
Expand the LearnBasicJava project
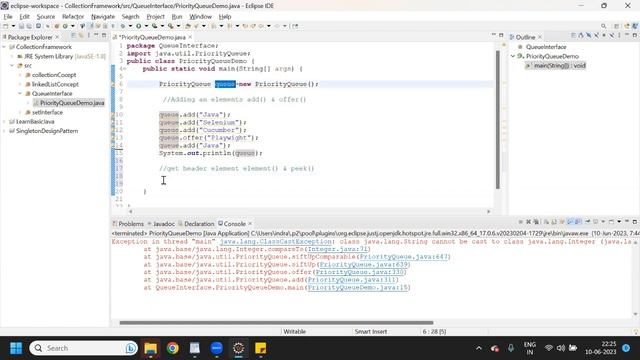[4, 122]
